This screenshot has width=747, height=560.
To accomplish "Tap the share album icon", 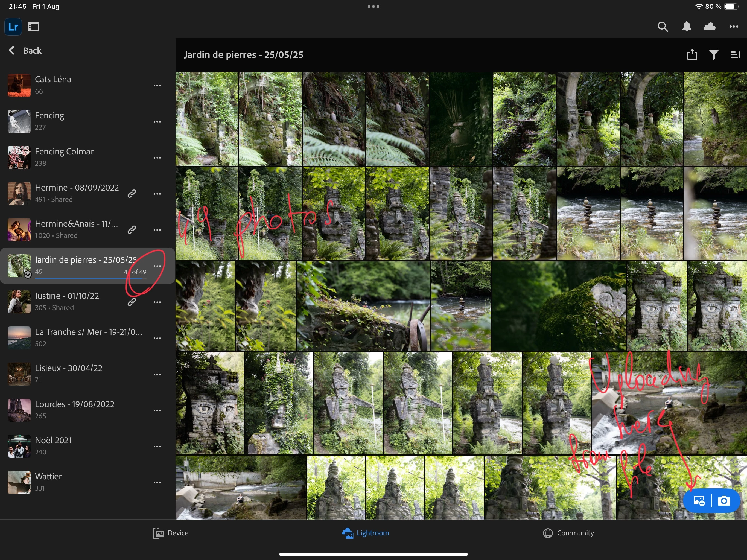I will coord(692,54).
